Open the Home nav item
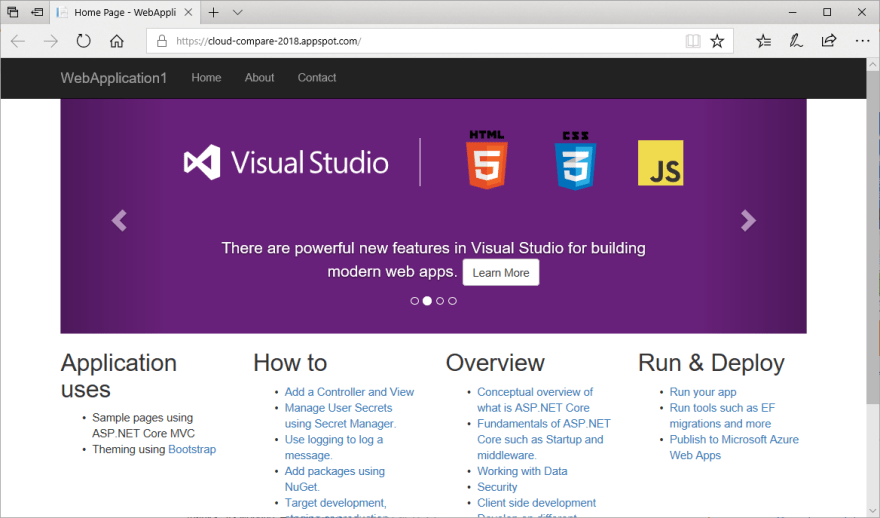The height and width of the screenshot is (518, 880). click(206, 78)
